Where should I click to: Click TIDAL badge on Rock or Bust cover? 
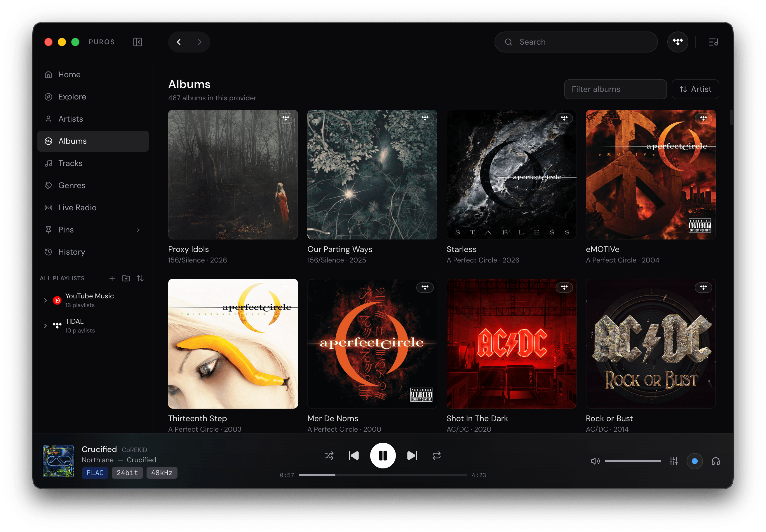[x=703, y=287]
